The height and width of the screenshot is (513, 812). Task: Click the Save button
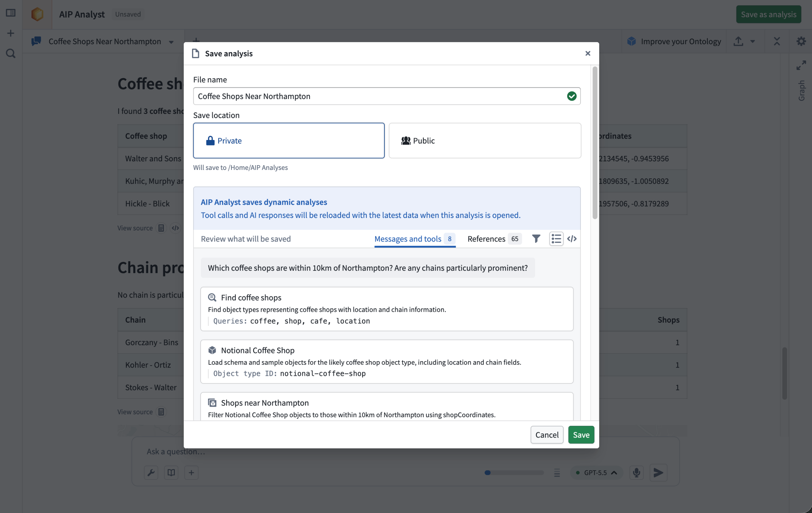tap(581, 434)
